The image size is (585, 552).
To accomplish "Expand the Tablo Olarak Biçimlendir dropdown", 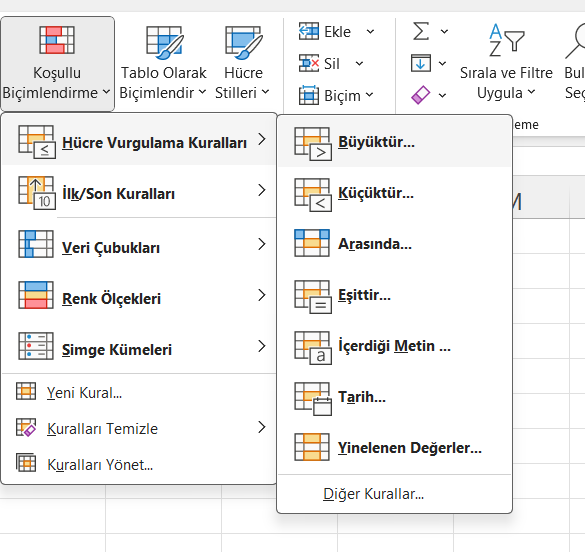I will tap(163, 64).
